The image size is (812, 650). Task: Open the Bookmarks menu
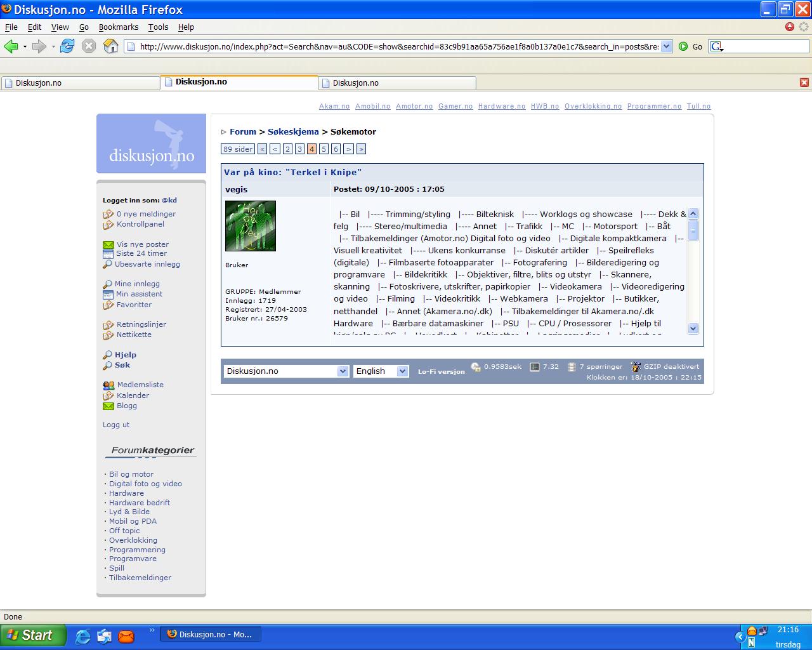pyautogui.click(x=119, y=27)
